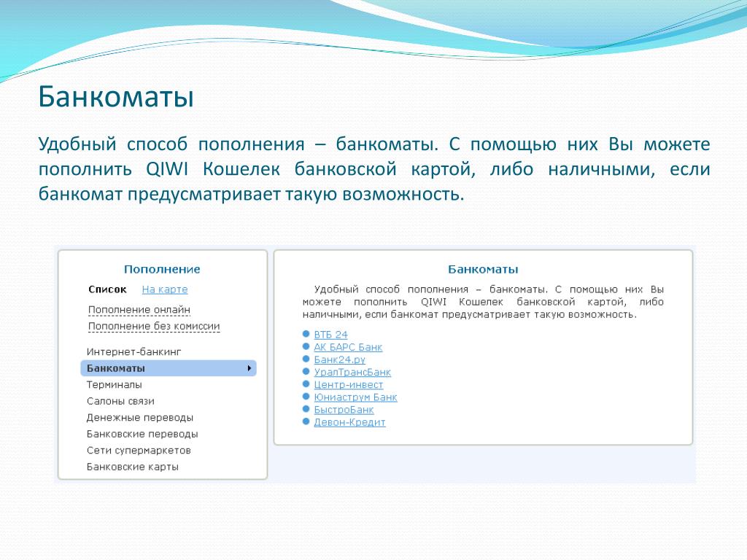
Task: Click the Банкоматы heading in right panel
Action: coord(483,270)
